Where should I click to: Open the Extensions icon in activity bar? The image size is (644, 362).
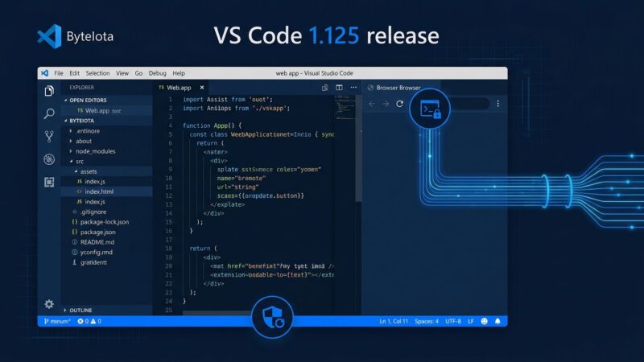(x=49, y=182)
